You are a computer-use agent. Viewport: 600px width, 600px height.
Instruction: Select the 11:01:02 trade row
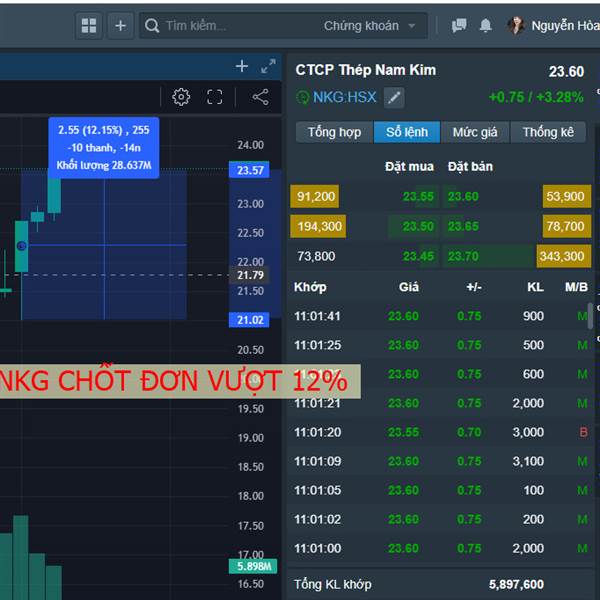pyautogui.click(x=440, y=519)
